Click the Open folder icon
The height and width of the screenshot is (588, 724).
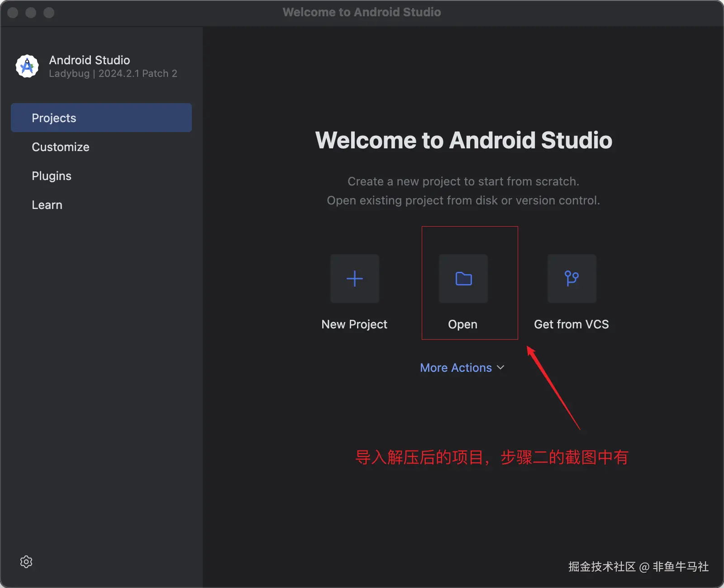[x=463, y=279]
